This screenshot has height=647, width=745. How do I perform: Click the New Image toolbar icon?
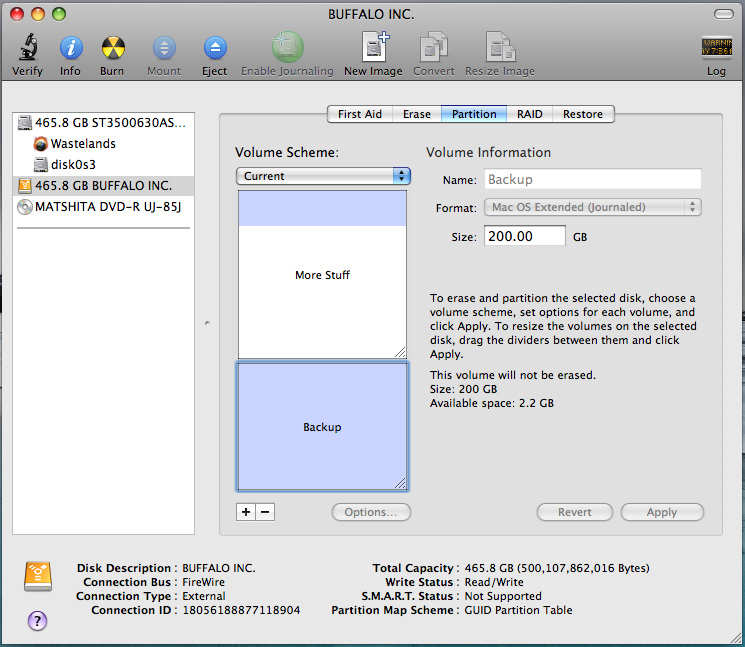373,48
